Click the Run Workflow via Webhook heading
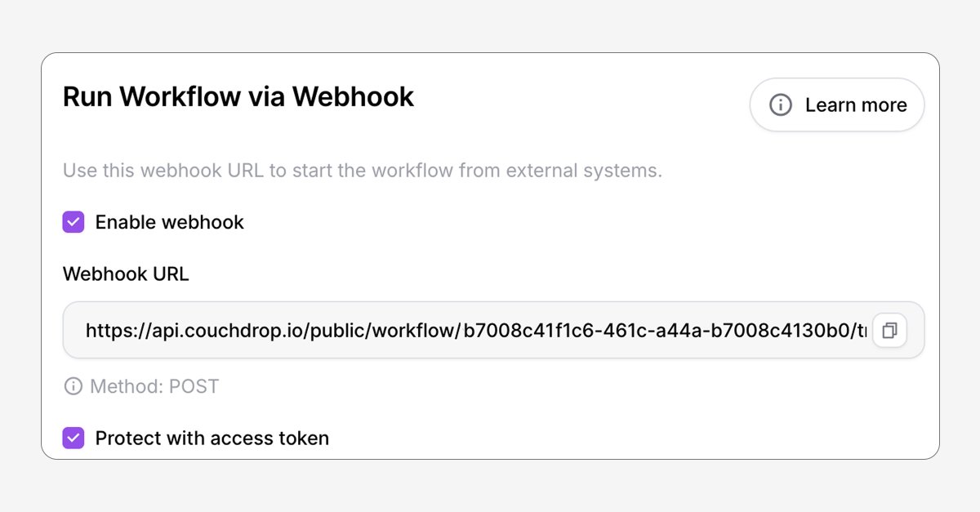Screen dimensions: 980x512 (238, 96)
